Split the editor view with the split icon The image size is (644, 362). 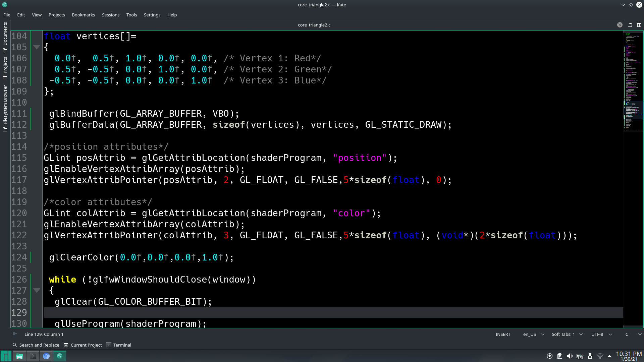pos(639,24)
